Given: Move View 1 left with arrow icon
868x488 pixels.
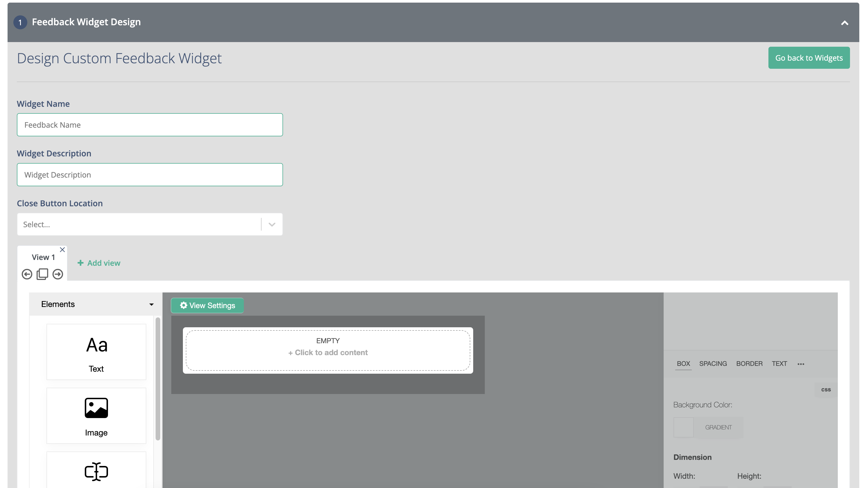Looking at the screenshot, I should (x=27, y=274).
